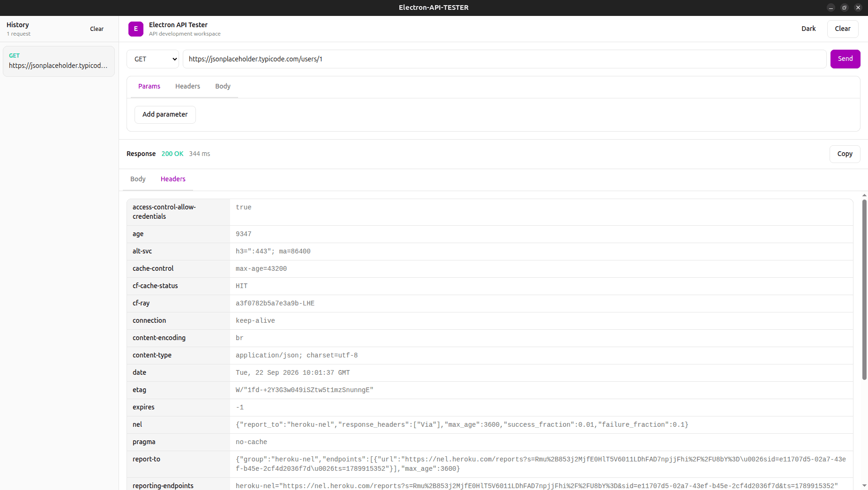Click the expires value '-1'
The image size is (868, 490).
coord(239,408)
